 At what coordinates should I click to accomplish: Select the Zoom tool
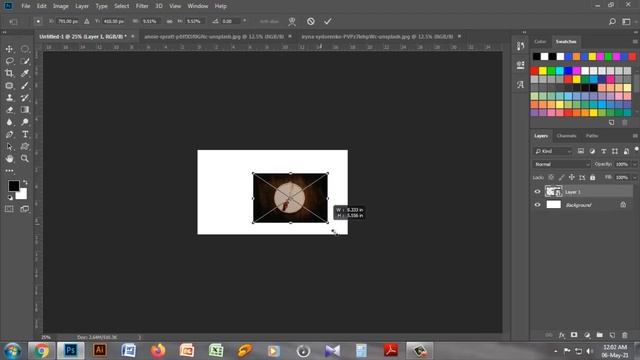(x=24, y=158)
